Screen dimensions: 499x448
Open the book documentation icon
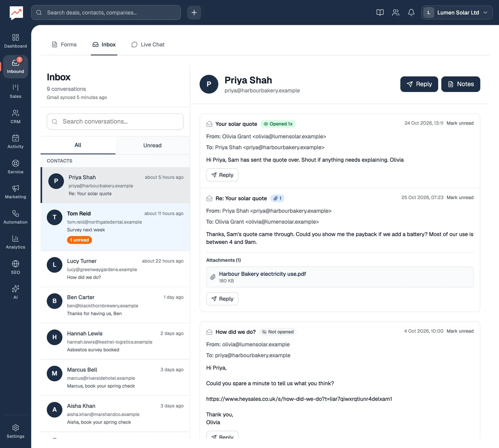click(x=380, y=12)
